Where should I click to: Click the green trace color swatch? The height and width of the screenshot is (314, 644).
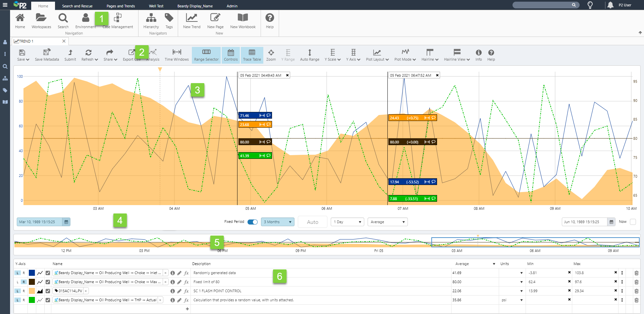32,300
